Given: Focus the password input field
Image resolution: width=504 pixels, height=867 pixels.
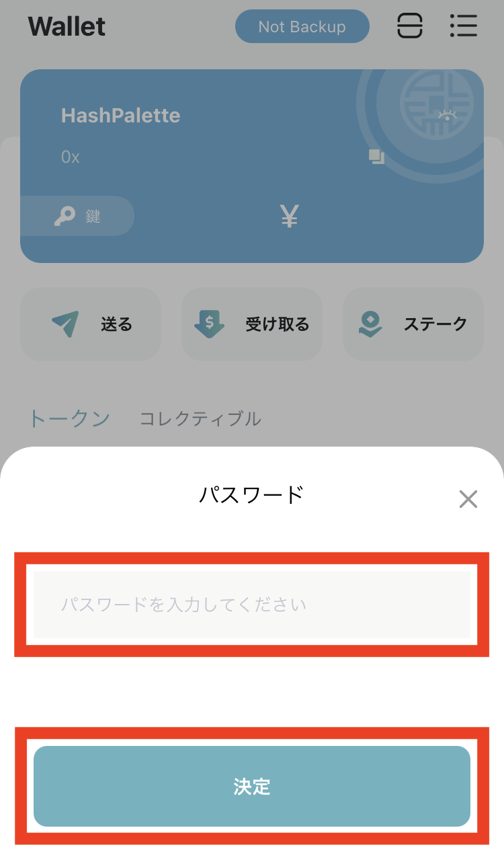Looking at the screenshot, I should [x=252, y=605].
